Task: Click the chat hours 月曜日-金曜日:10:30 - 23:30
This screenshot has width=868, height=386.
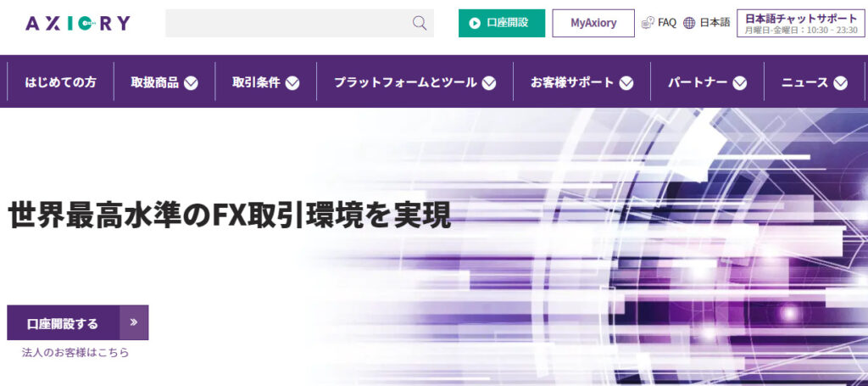Action: click(x=800, y=31)
